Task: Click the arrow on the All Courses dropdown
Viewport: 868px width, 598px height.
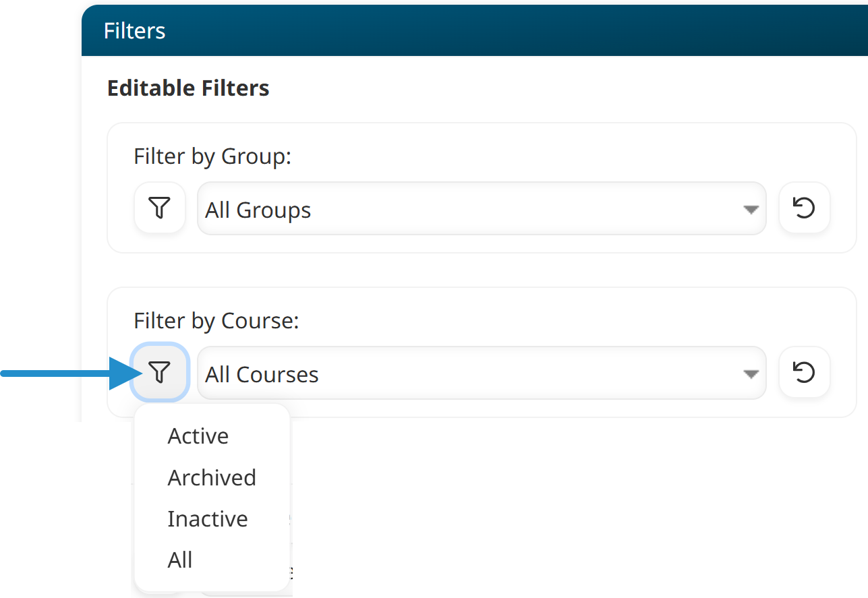Action: [x=751, y=374]
